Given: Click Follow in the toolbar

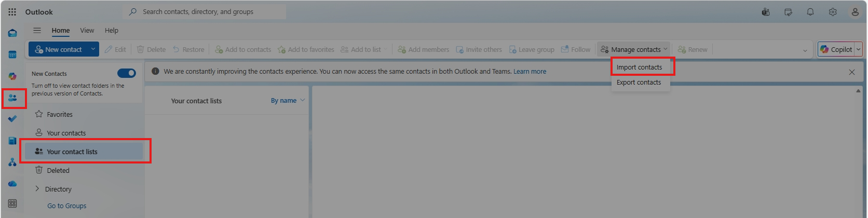Looking at the screenshot, I should (x=576, y=49).
